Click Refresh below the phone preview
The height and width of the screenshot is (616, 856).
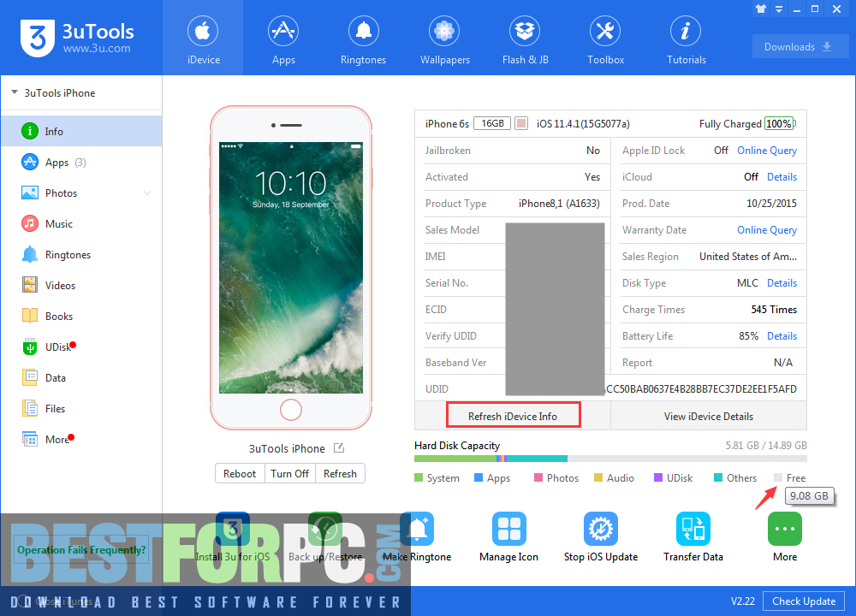340,474
